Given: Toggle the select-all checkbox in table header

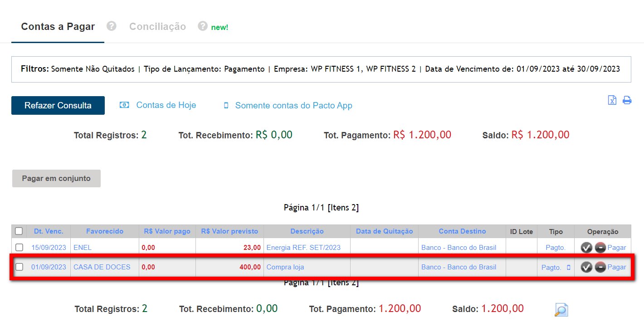Looking at the screenshot, I should tap(19, 231).
